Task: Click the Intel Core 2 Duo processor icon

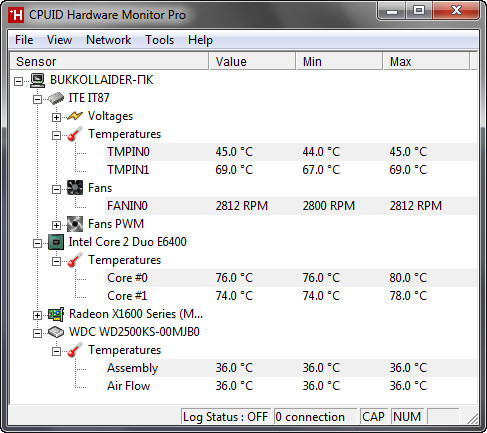Action: (56, 242)
